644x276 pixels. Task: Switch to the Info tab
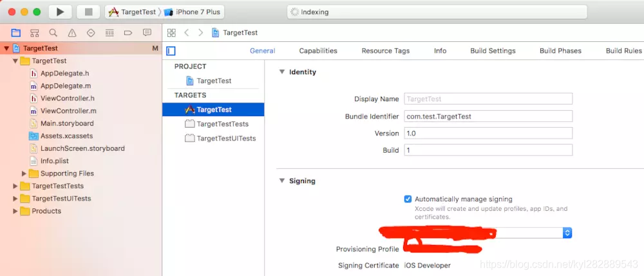[440, 51]
